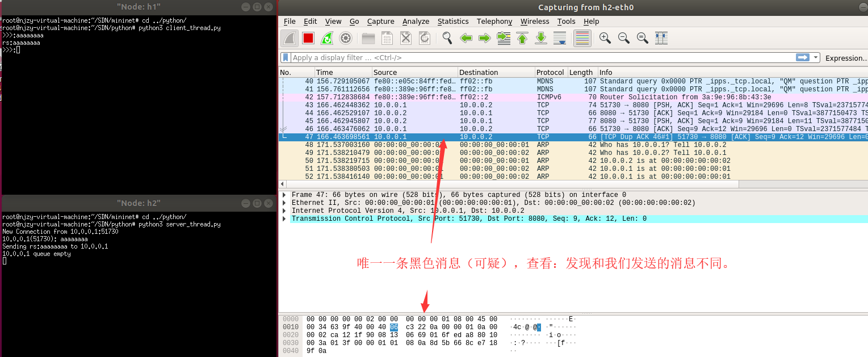Click the display filter bookmark icon
Viewport: 868px width, 357px height.
286,57
